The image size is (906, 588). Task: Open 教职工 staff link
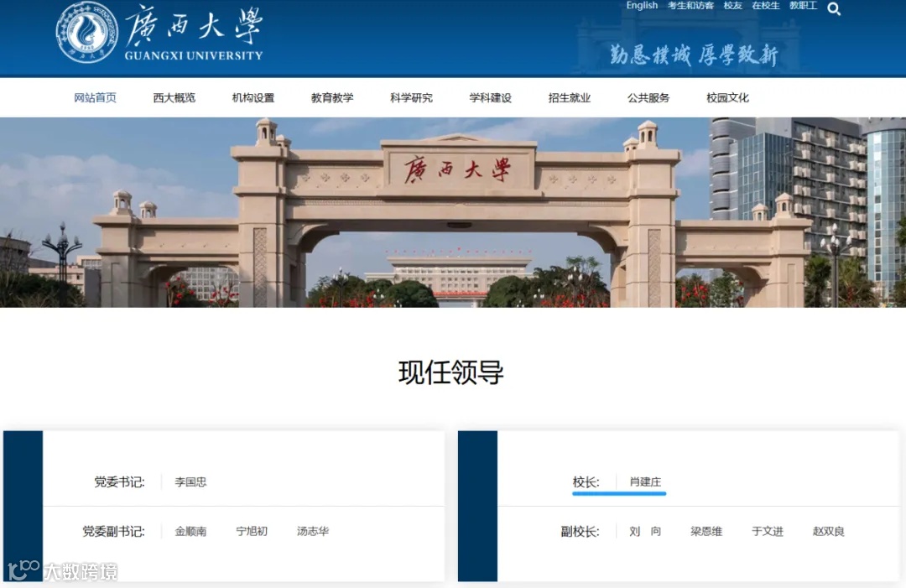(x=803, y=5)
